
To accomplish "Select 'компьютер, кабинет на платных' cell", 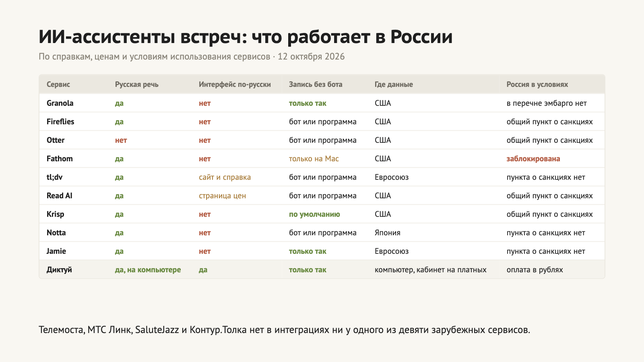I will (x=431, y=269).
